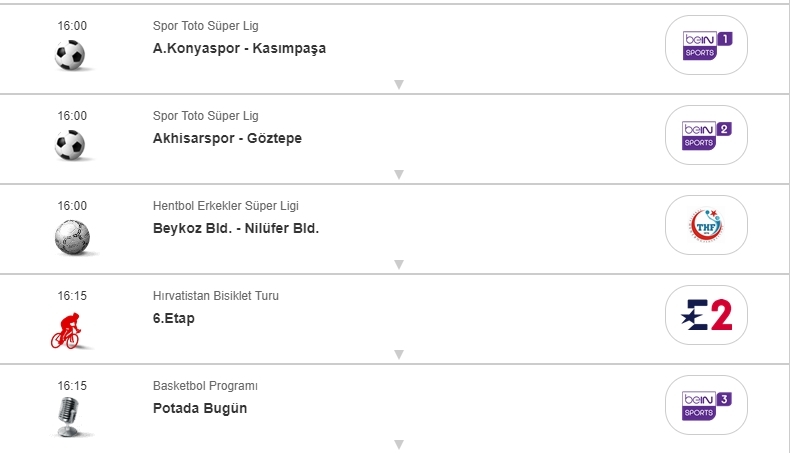Click the microphone icon for Potada Bugün
790x453 pixels.
[x=70, y=416]
